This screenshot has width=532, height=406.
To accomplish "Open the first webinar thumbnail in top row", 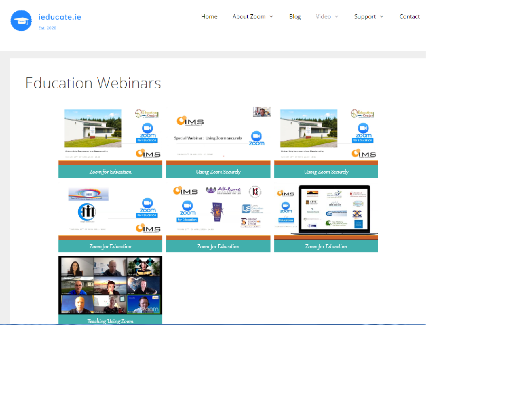I will click(x=110, y=134).
